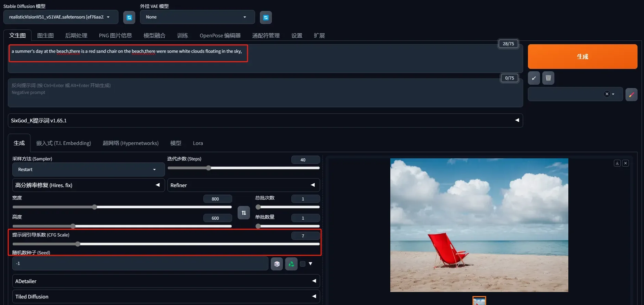The height and width of the screenshot is (305, 644).
Task: Expand the Hires. fix section
Action: click(88, 185)
